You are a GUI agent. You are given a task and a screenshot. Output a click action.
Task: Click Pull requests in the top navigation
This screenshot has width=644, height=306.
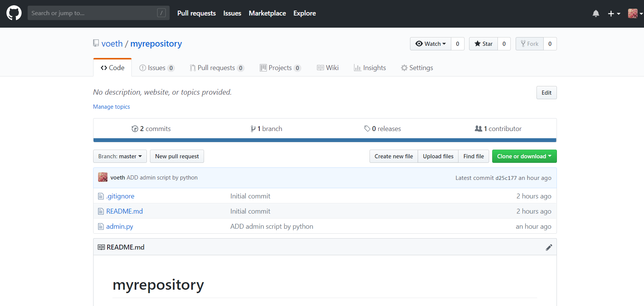tap(196, 13)
